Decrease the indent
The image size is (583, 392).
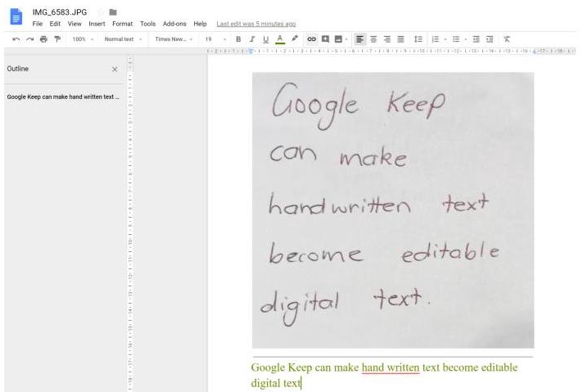pos(476,39)
